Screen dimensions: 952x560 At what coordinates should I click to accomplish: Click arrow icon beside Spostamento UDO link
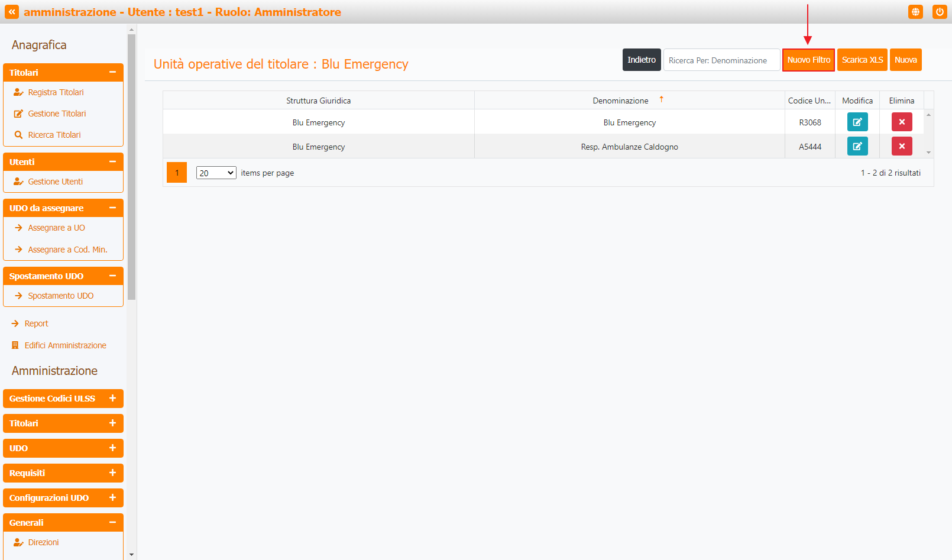pos(18,296)
